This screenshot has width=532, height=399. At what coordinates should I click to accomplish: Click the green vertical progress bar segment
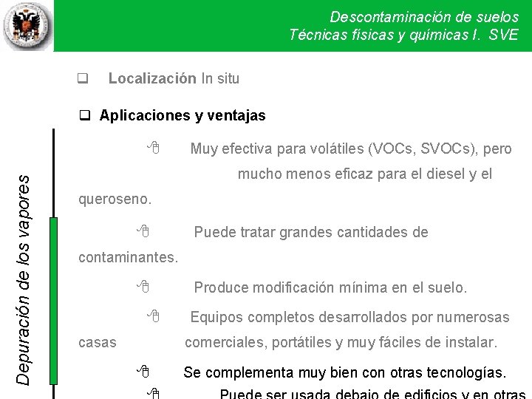pyautogui.click(x=54, y=301)
